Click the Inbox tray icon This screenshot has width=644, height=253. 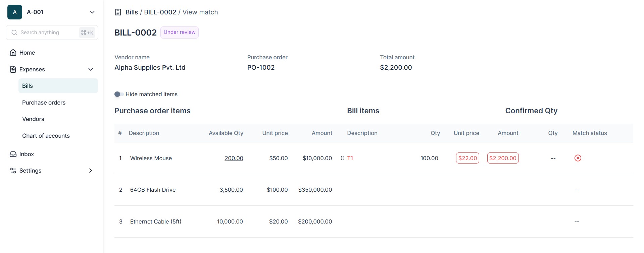coord(13,154)
